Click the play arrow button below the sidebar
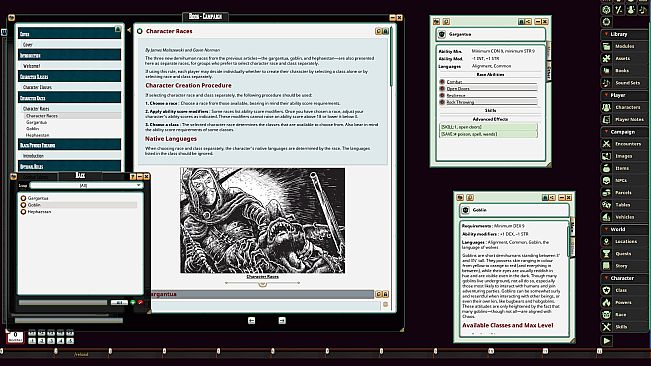Screen dimensions: 651x366 [607, 341]
